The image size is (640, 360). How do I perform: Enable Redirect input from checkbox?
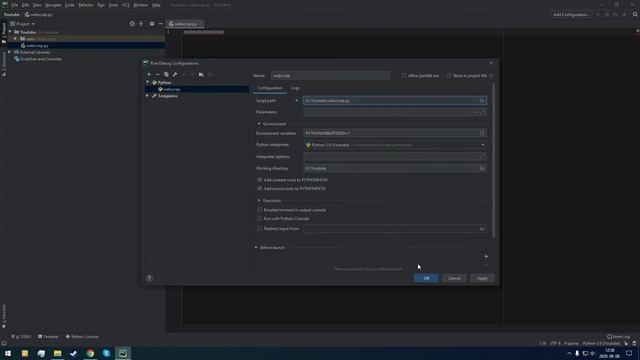pos(260,229)
